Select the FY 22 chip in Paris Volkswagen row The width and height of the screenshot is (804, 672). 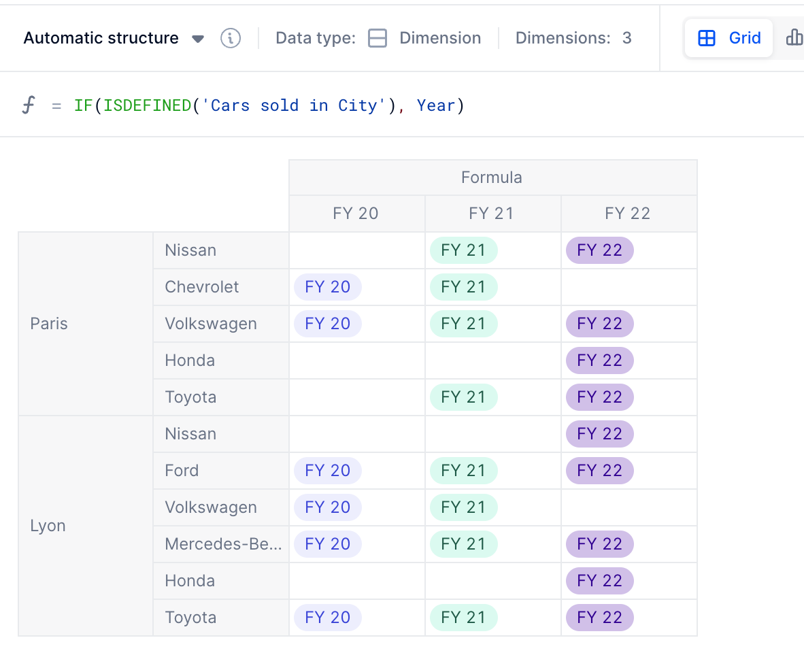599,324
